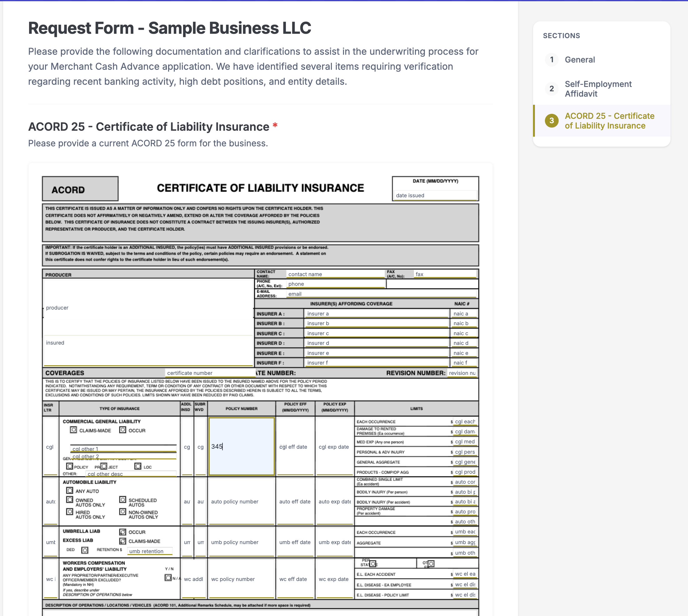Select ACORD 25 Certificate section
Image resolution: width=688 pixels, height=616 pixels.
609,120
